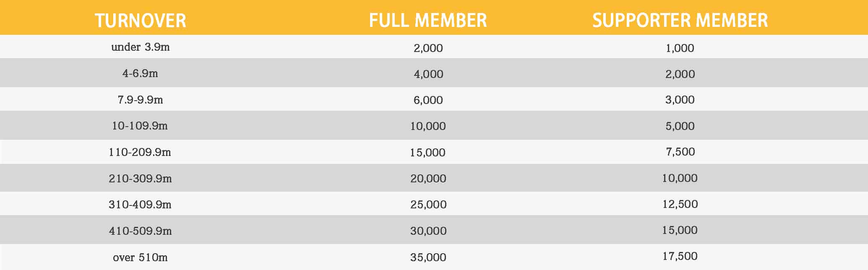Click the 7,500 supporter member fee

680,152
